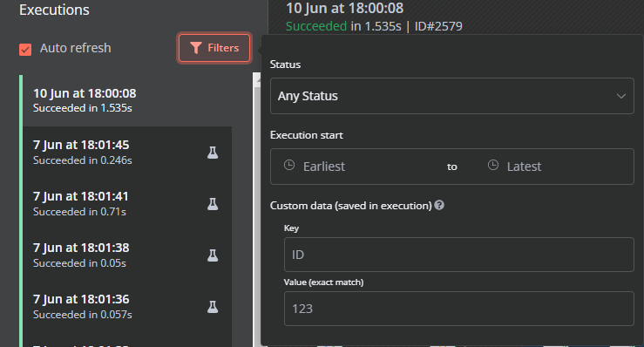Image resolution: width=644 pixels, height=347 pixels.
Task: Click the ID#2579 execution identifier
Action: (438, 26)
